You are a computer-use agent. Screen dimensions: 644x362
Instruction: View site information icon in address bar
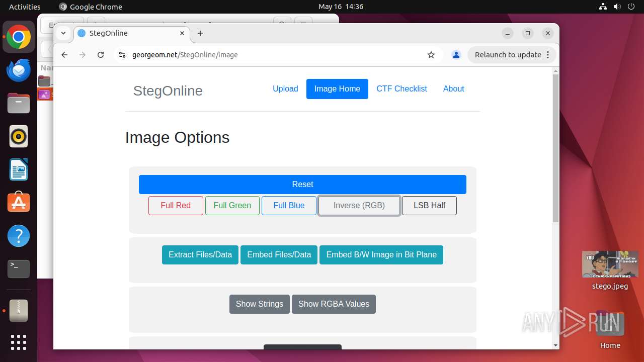(x=122, y=55)
